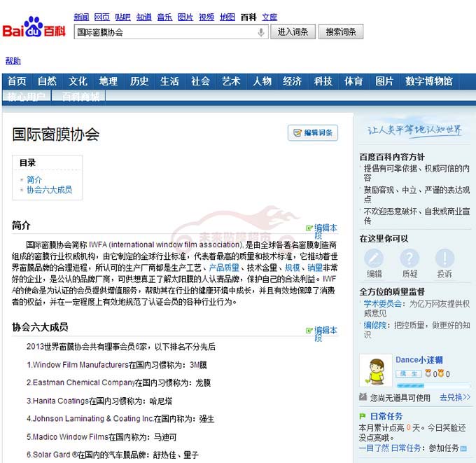Open the 产品质量 article link
The height and width of the screenshot is (463, 476).
(x=224, y=268)
